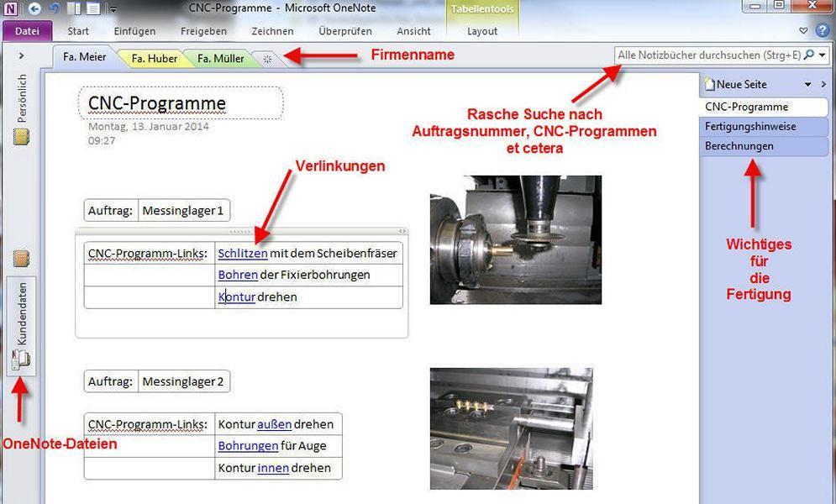Expand the notebook navigation bar chevron
836x504 pixels.
[x=21, y=55]
